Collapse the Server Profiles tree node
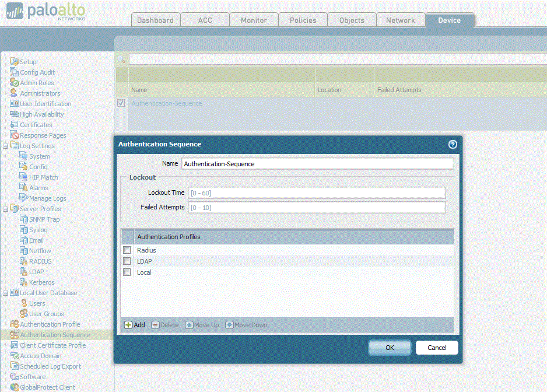Image resolution: width=547 pixels, height=392 pixels. point(6,209)
